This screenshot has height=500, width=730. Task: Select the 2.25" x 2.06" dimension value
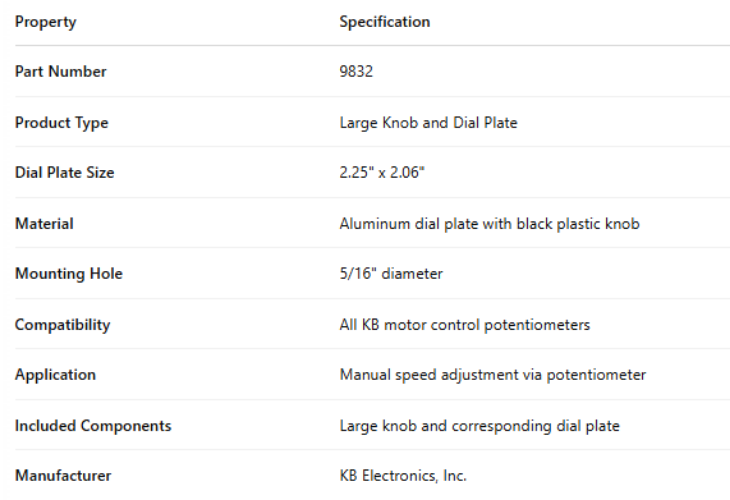click(381, 173)
